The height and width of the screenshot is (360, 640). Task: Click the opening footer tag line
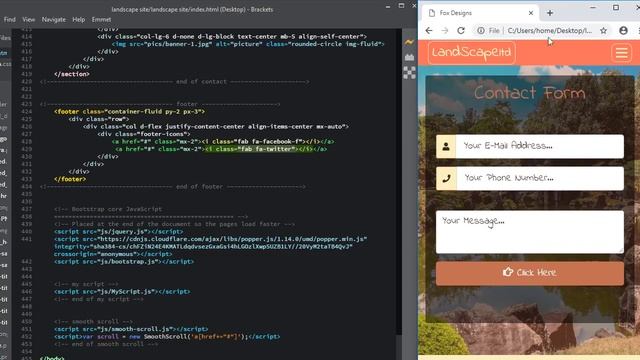pos(129,111)
